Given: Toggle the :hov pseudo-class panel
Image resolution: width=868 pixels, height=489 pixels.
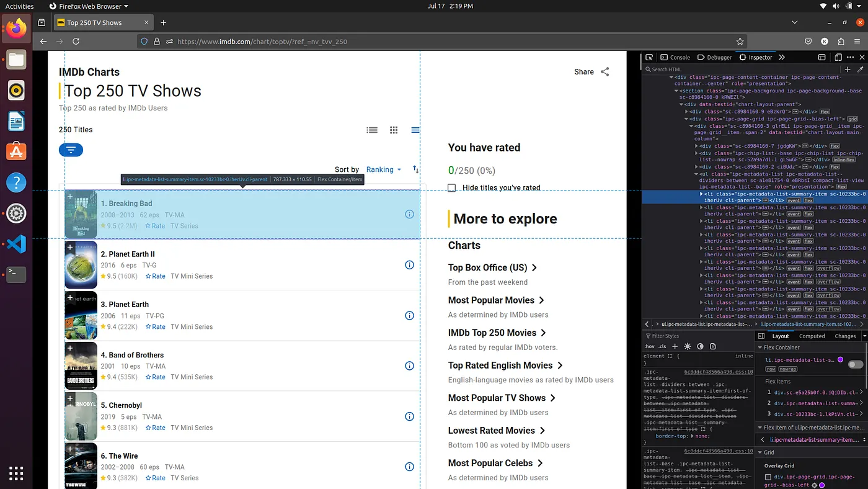Looking at the screenshot, I should click(649, 346).
